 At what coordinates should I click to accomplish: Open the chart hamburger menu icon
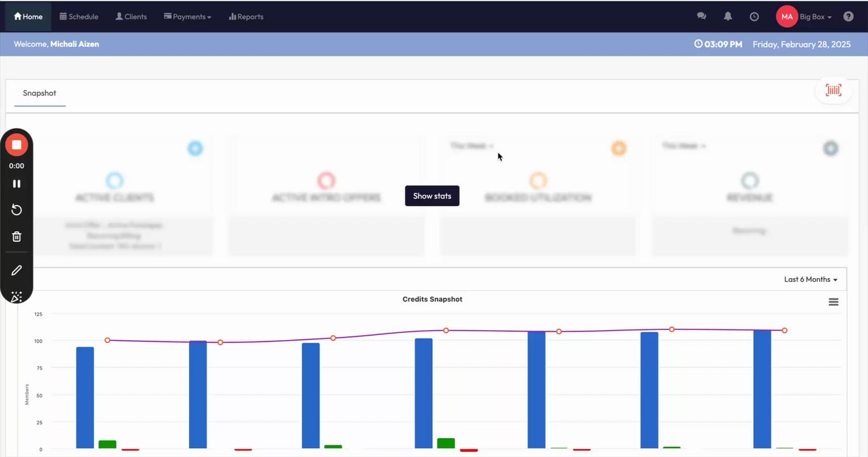point(834,302)
